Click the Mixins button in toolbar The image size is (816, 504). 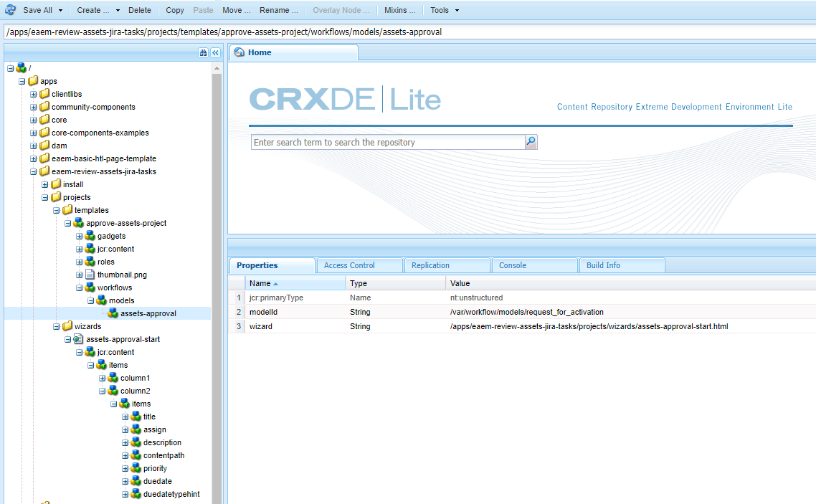(x=399, y=10)
